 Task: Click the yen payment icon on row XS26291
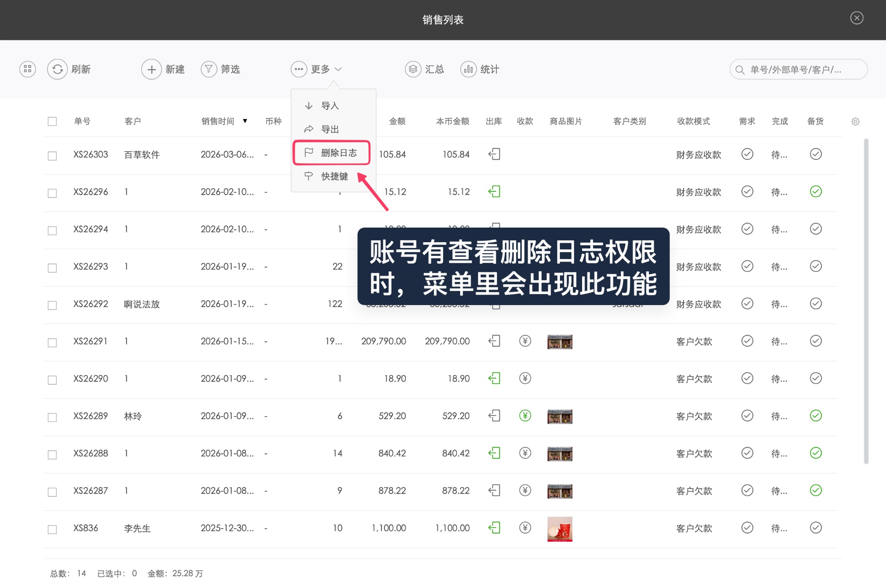tap(525, 341)
